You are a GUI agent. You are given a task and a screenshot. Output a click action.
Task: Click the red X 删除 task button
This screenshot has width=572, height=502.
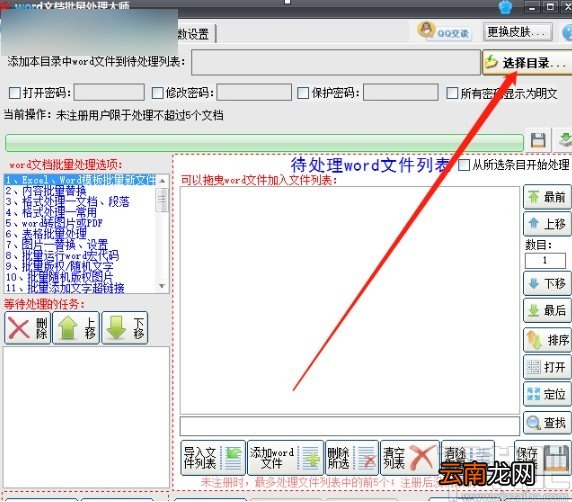(x=27, y=328)
